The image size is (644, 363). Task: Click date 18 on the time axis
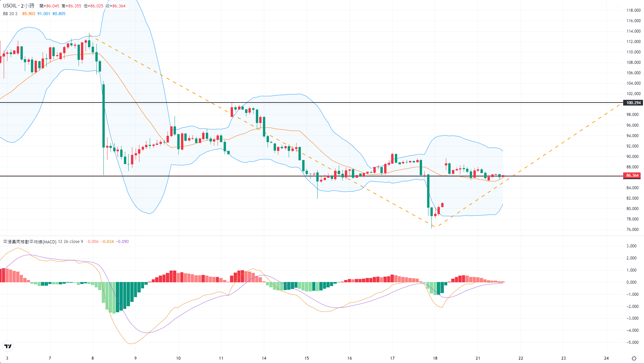tap(435, 358)
